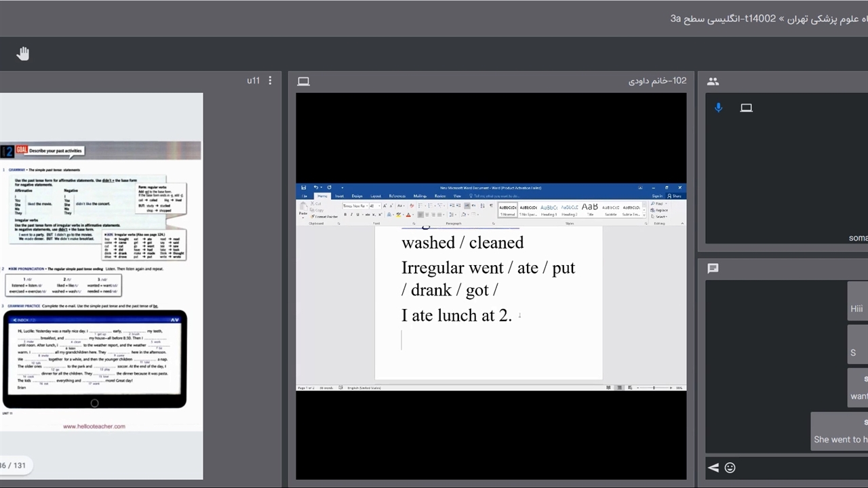Image resolution: width=868 pixels, height=488 pixels.
Task: Open the participants list icon
Action: point(713,81)
